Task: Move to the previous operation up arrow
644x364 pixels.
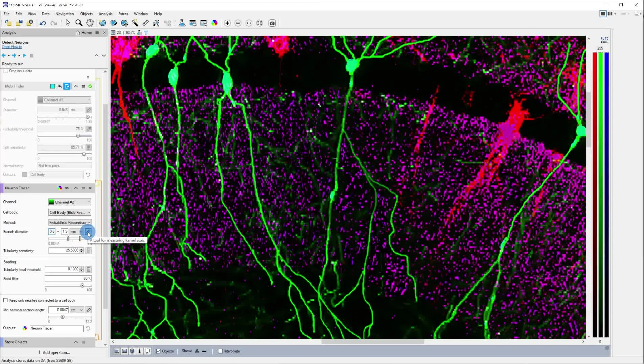Action: tap(96, 55)
